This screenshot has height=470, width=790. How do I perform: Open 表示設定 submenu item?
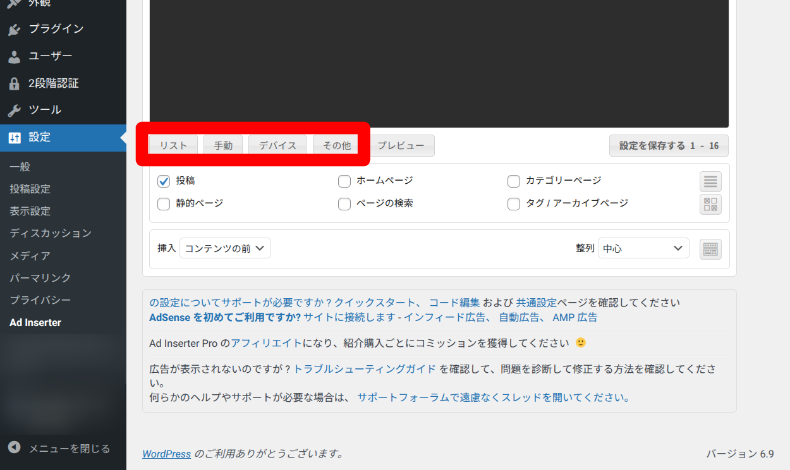tap(30, 211)
